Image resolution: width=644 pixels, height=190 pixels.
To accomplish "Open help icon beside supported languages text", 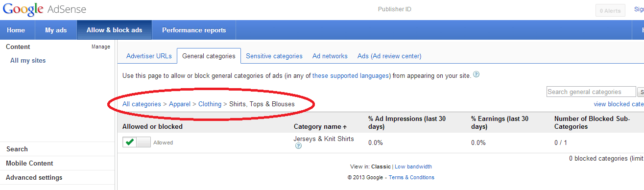I will tap(477, 75).
